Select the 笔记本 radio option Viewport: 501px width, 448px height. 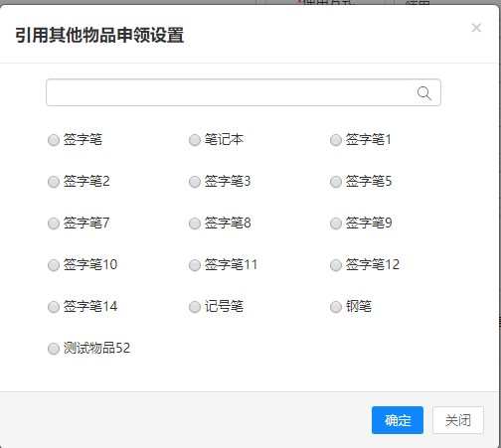coord(195,140)
